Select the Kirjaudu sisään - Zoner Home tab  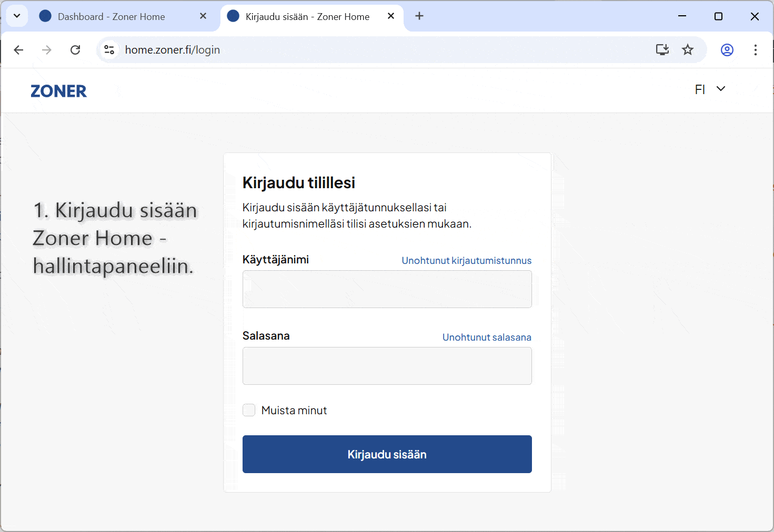tap(307, 17)
